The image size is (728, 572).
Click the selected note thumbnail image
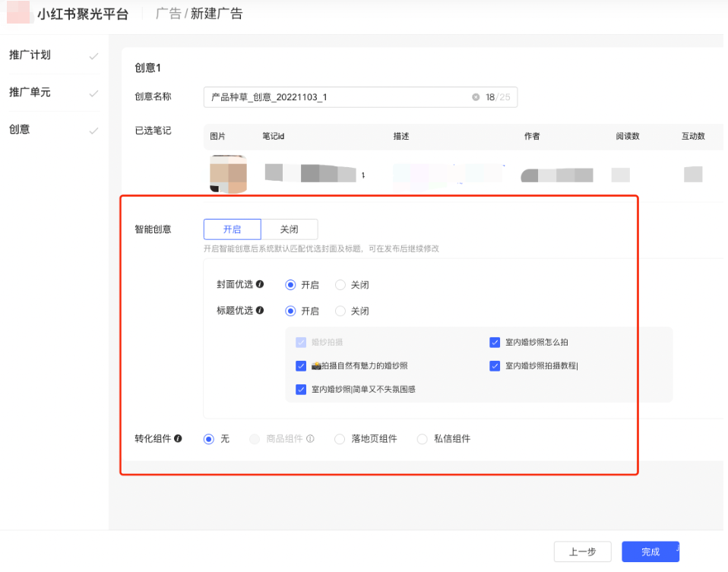click(228, 174)
